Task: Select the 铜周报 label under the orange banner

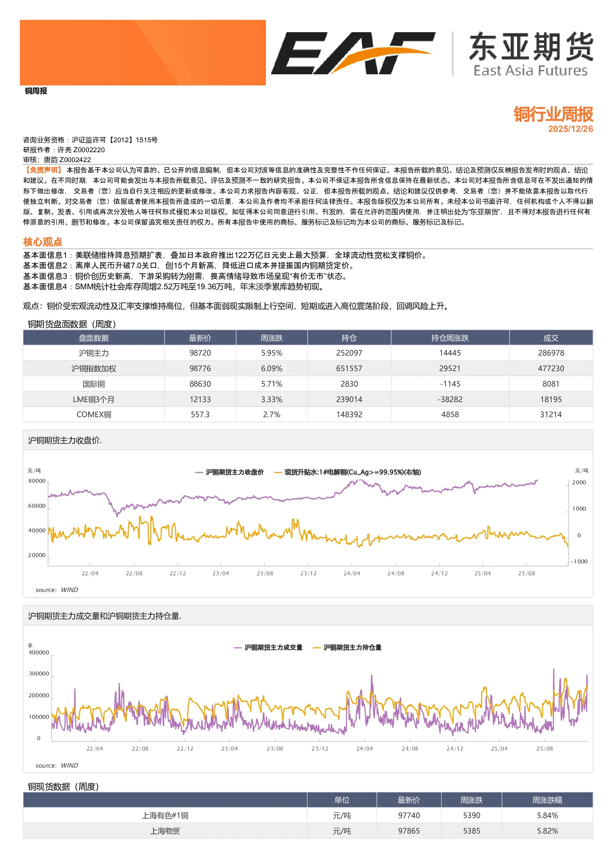Action: [x=36, y=91]
